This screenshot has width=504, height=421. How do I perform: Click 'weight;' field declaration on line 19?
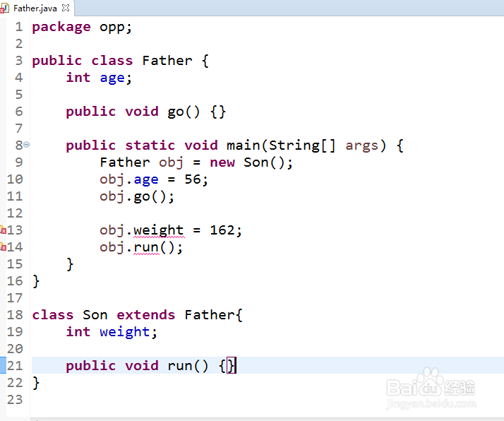tap(128, 332)
